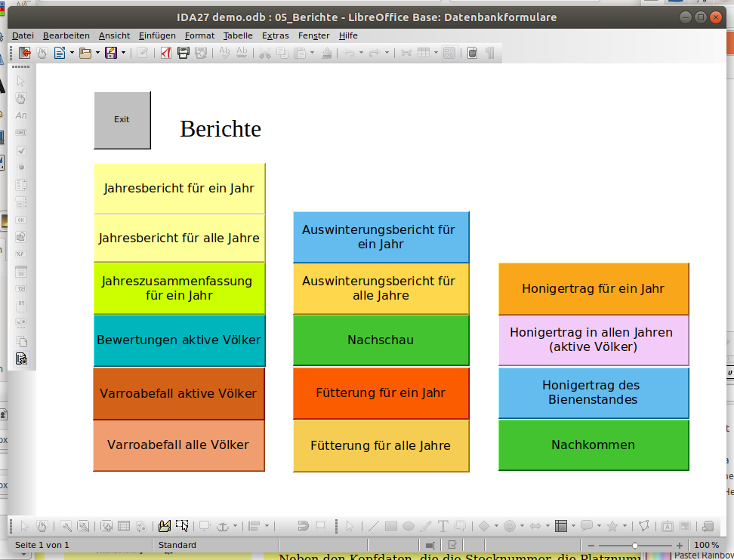Image resolution: width=734 pixels, height=560 pixels.
Task: Click the Open folder icon
Action: [85, 53]
